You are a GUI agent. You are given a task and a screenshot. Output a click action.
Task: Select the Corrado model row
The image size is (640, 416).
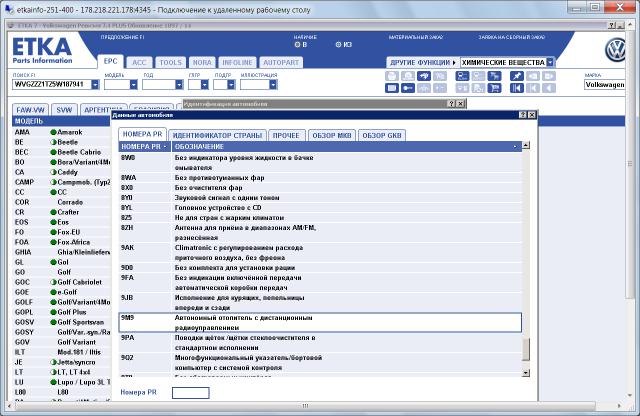(x=61, y=202)
